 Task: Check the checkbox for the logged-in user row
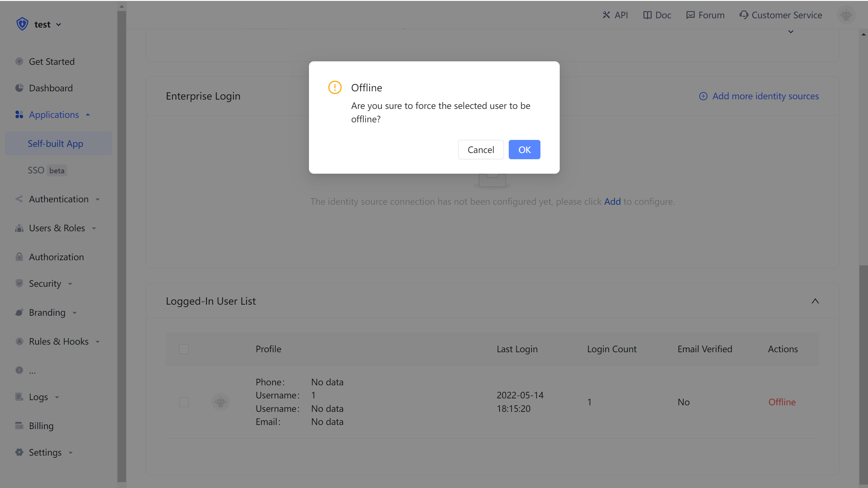184,402
